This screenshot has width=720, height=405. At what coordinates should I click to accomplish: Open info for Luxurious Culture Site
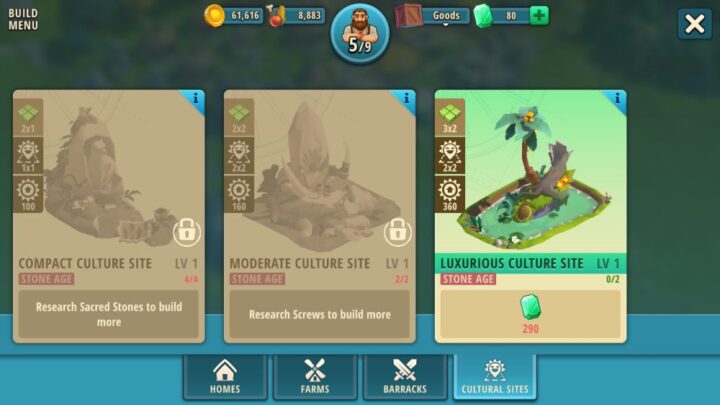pos(617,98)
